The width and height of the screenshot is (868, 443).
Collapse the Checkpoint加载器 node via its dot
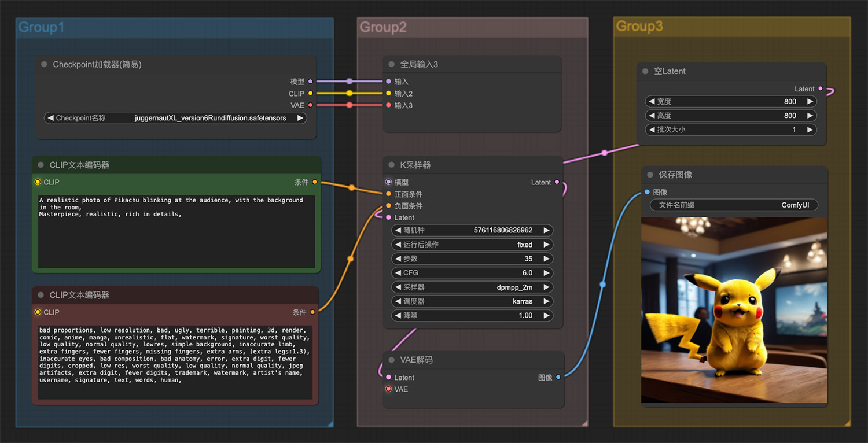pyautogui.click(x=44, y=64)
